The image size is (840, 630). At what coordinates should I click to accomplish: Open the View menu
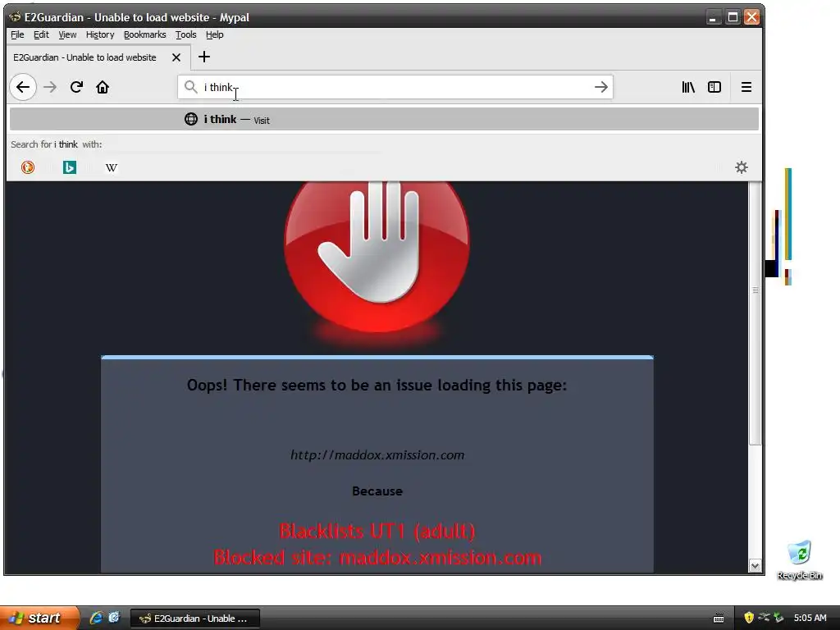pos(67,34)
